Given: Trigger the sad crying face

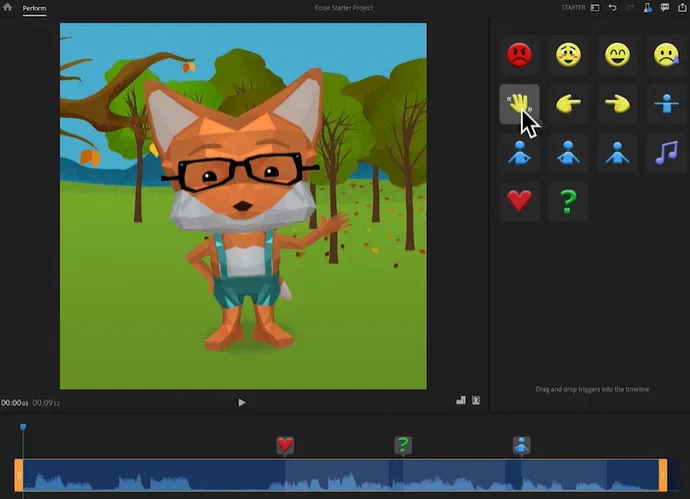Looking at the screenshot, I should coord(666,55).
